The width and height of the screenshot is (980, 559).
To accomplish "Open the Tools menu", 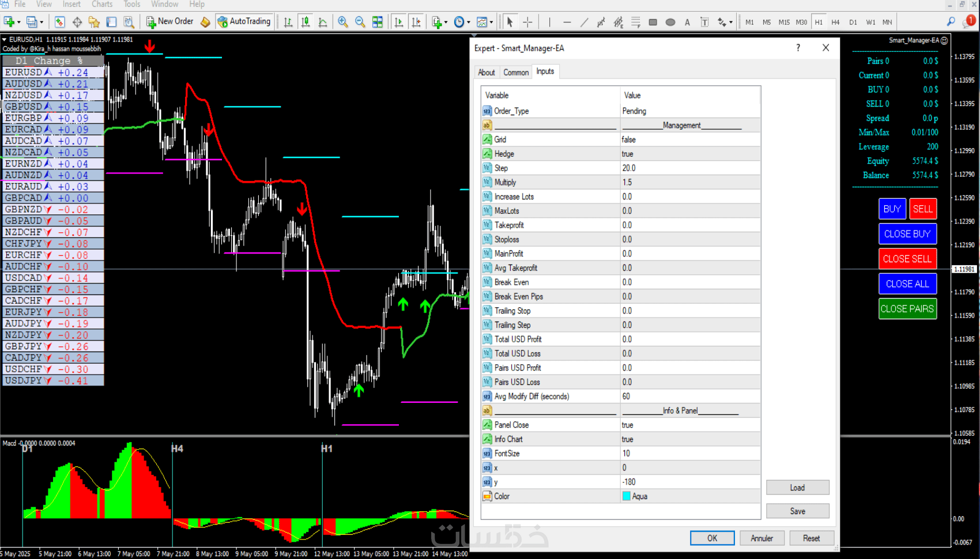I will tap(132, 5).
